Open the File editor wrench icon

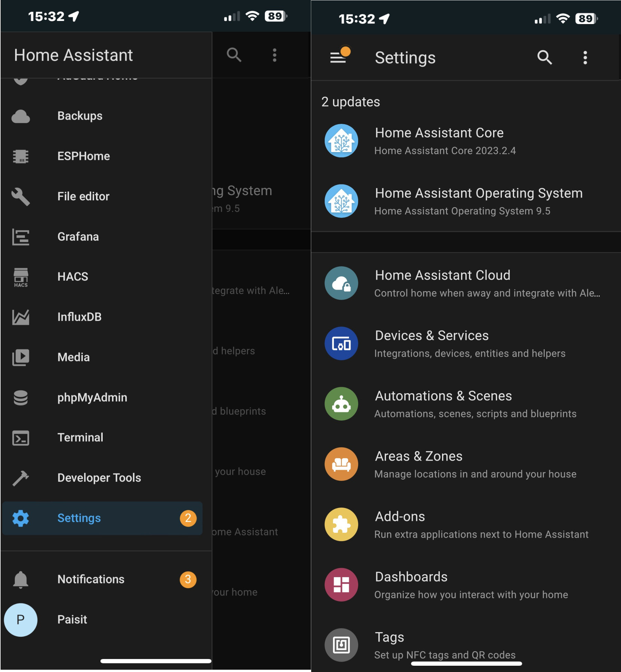tap(21, 197)
